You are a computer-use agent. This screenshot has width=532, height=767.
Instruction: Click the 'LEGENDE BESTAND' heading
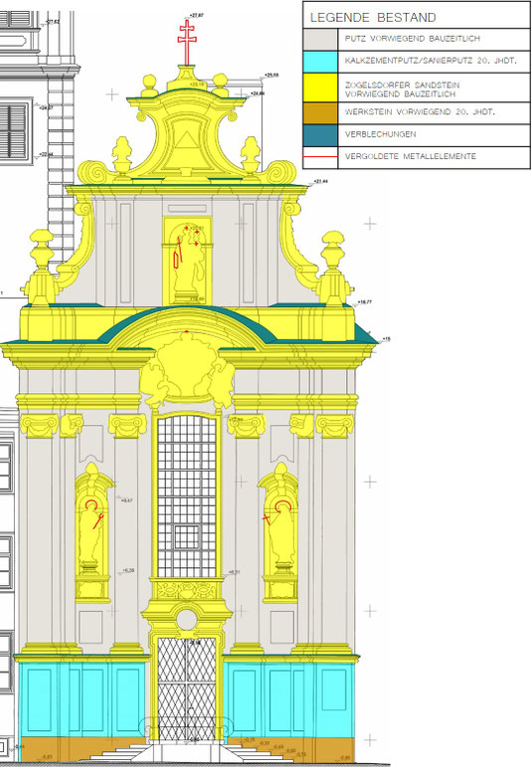tap(373, 18)
